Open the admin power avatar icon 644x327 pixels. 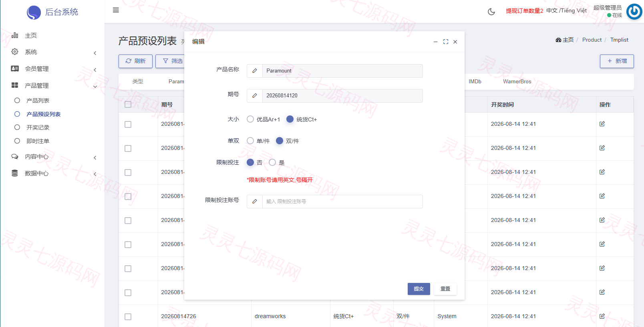tap(634, 12)
